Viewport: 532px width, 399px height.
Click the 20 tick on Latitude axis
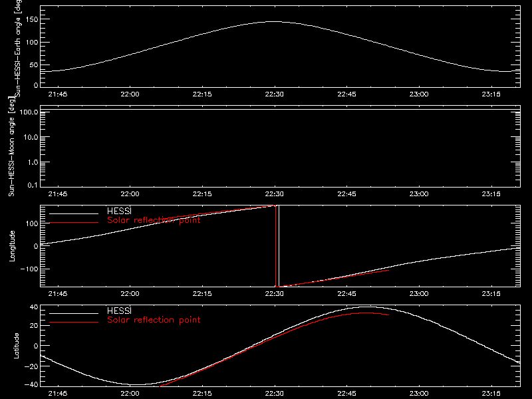coord(34,325)
